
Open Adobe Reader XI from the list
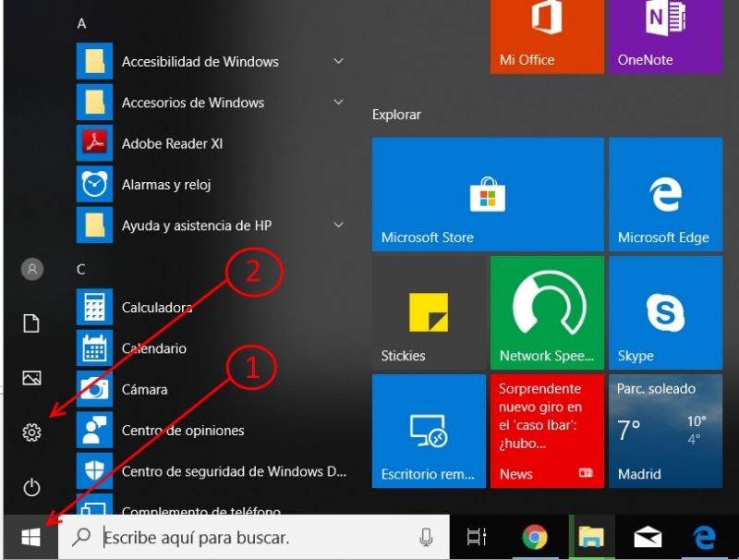(212, 143)
